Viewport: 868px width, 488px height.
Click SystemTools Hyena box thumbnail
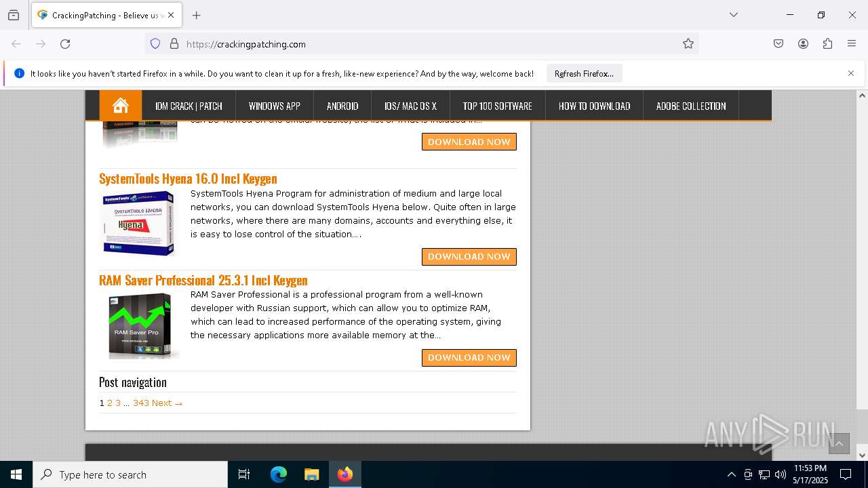[x=139, y=223]
